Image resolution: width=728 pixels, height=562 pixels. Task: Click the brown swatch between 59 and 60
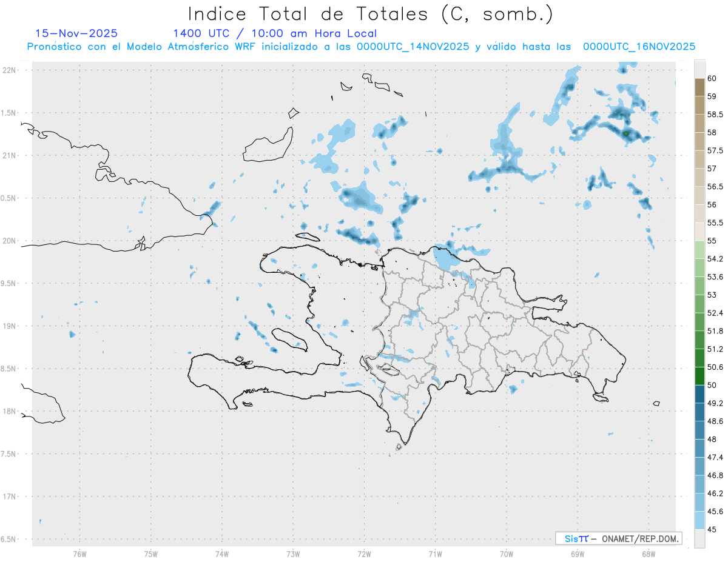pos(699,87)
